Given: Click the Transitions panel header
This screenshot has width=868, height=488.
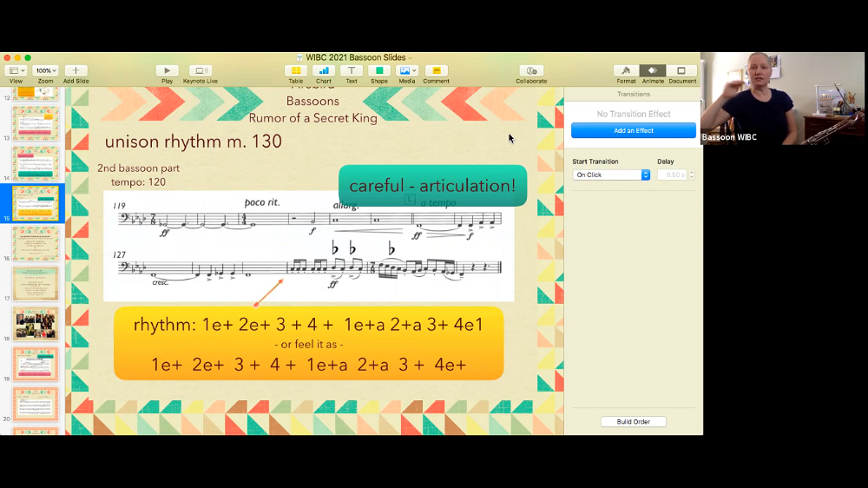Looking at the screenshot, I should (634, 94).
